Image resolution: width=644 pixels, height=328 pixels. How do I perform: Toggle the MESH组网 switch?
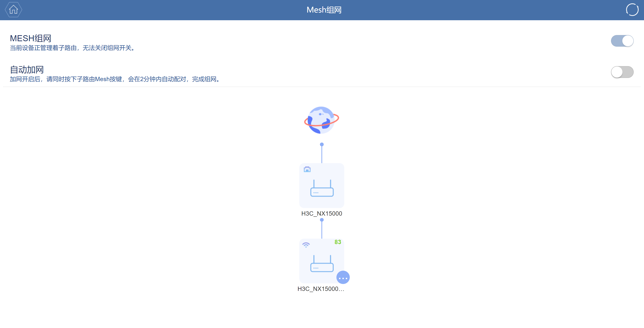622,41
